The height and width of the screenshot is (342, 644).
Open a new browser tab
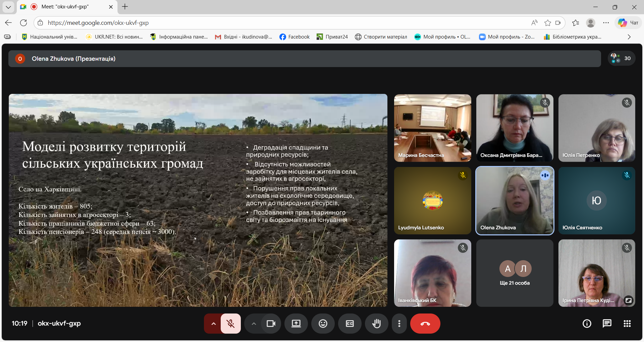point(125,7)
